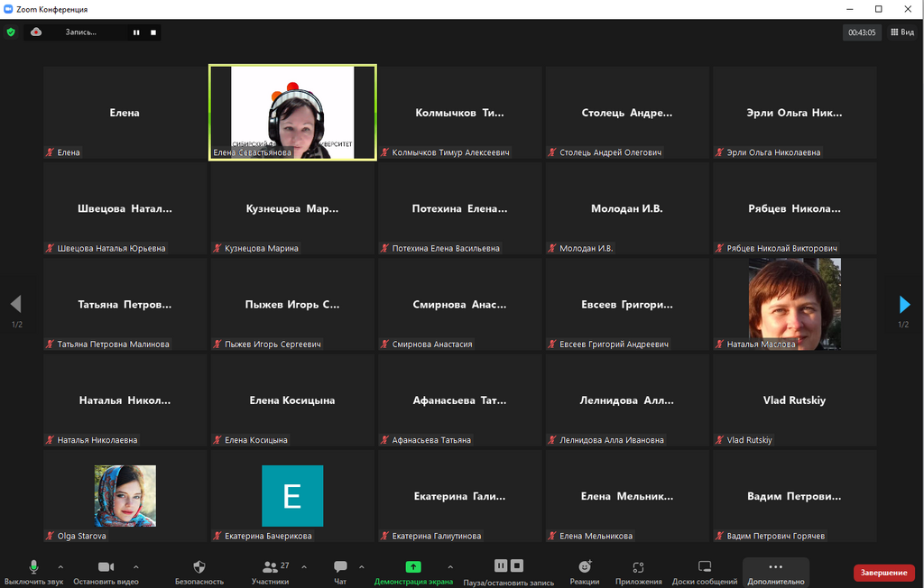
Task: Select Рябцев Николай Викторович name label
Action: (781, 248)
